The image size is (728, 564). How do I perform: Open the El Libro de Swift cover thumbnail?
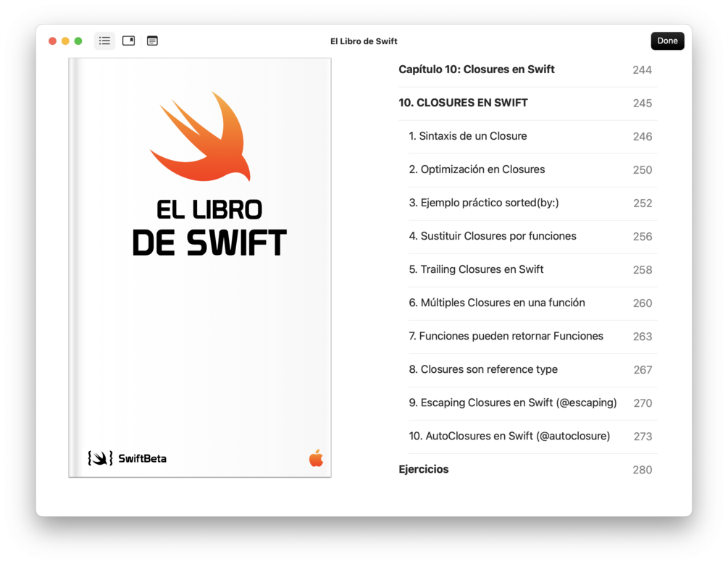pos(200,267)
